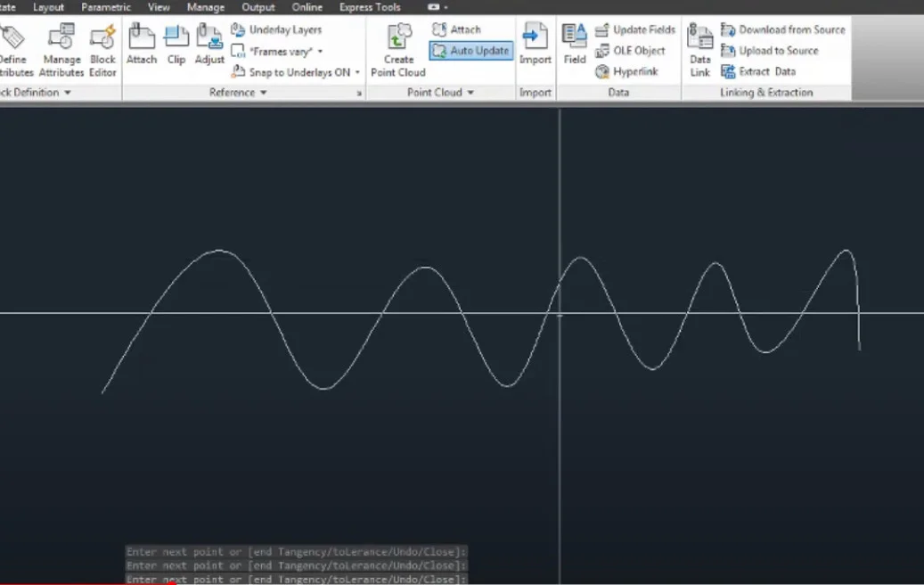Image resolution: width=924 pixels, height=585 pixels.
Task: Open the Adjust reference tool
Action: [x=209, y=45]
